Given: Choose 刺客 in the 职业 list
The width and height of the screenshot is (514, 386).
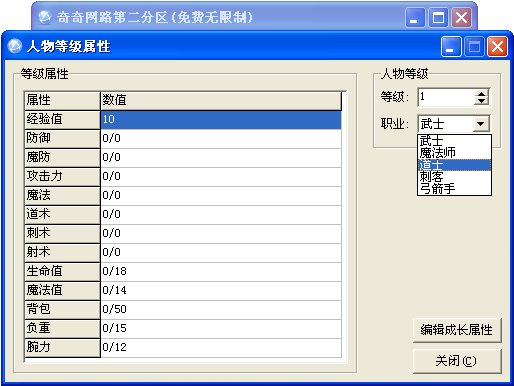Looking at the screenshot, I should point(454,177).
